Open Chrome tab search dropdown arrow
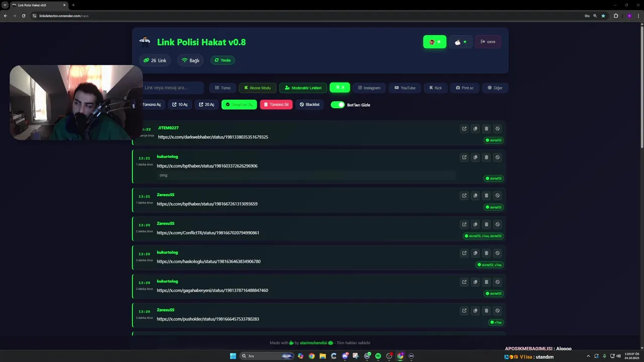This screenshot has width=644, height=362. tap(5, 5)
